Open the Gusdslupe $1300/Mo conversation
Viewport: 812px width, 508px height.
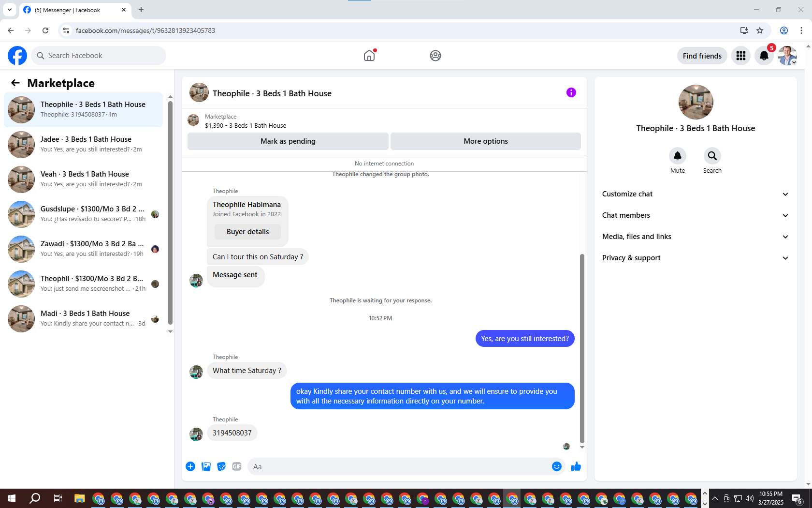tap(83, 214)
